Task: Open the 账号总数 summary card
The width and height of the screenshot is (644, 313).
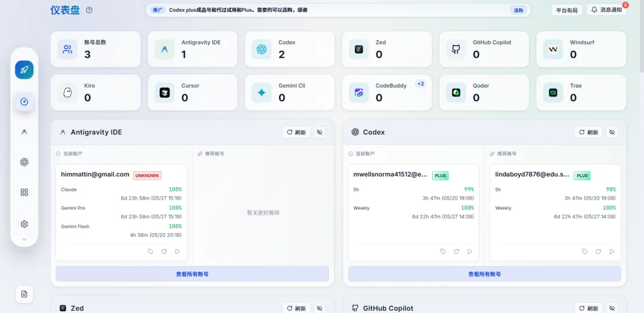Action: pyautogui.click(x=95, y=49)
